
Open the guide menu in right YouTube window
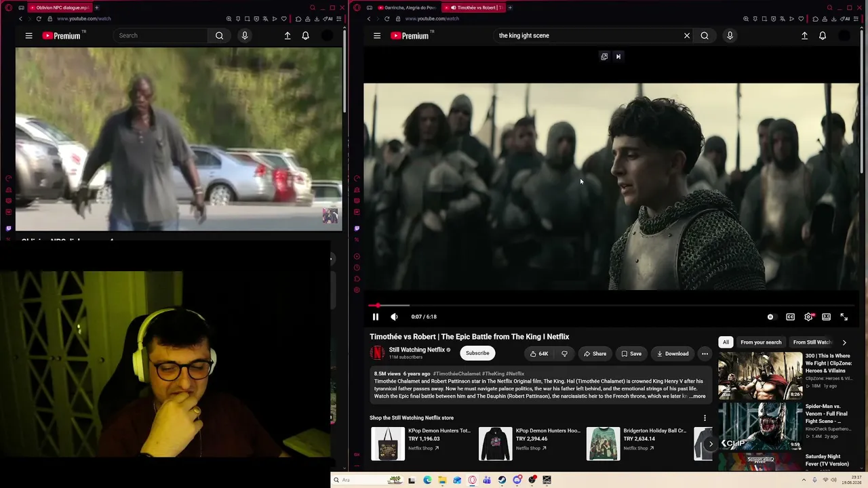377,35
